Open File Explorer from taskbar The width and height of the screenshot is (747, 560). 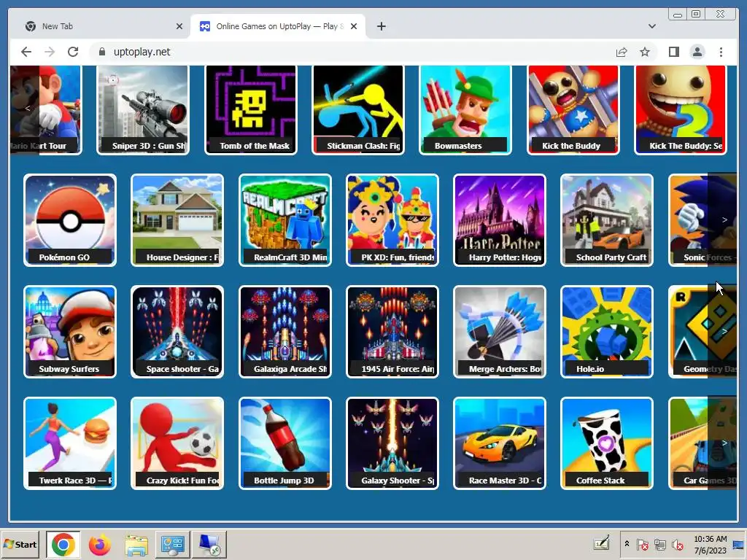136,544
